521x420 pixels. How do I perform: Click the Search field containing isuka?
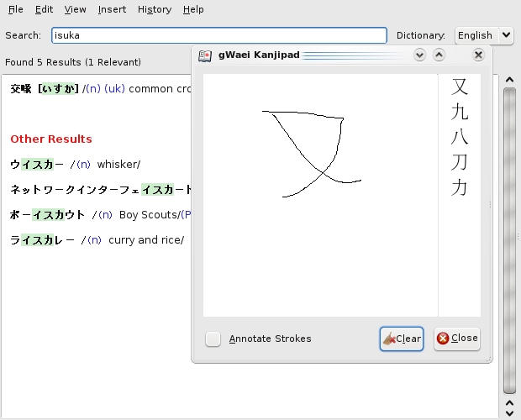pos(218,35)
